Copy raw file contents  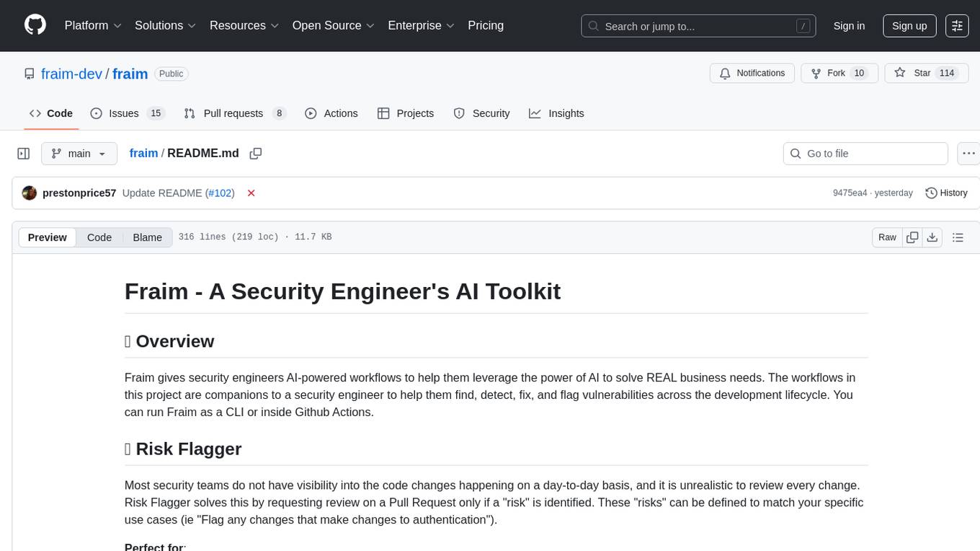pos(912,237)
